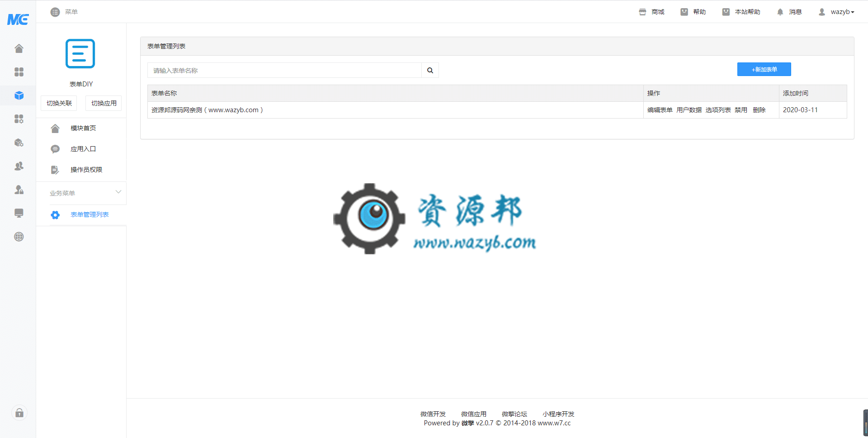Click the +新加表单 button
Image resolution: width=868 pixels, height=438 pixels.
pyautogui.click(x=764, y=69)
